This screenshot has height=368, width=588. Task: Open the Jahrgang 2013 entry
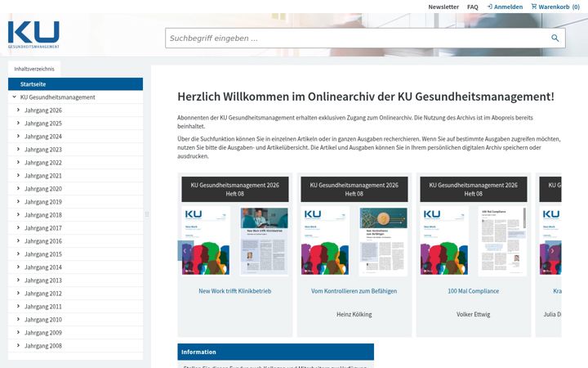point(43,280)
